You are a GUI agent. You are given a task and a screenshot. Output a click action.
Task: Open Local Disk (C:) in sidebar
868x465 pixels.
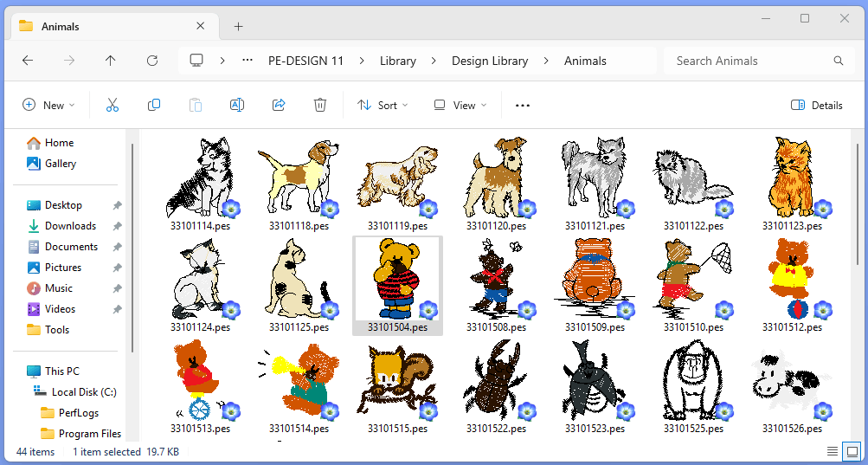pyautogui.click(x=84, y=392)
